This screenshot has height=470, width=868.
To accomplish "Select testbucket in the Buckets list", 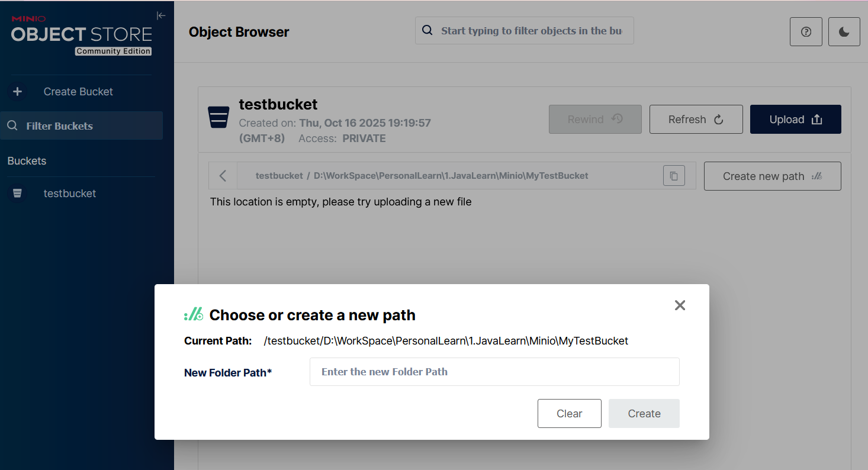I will tap(70, 194).
